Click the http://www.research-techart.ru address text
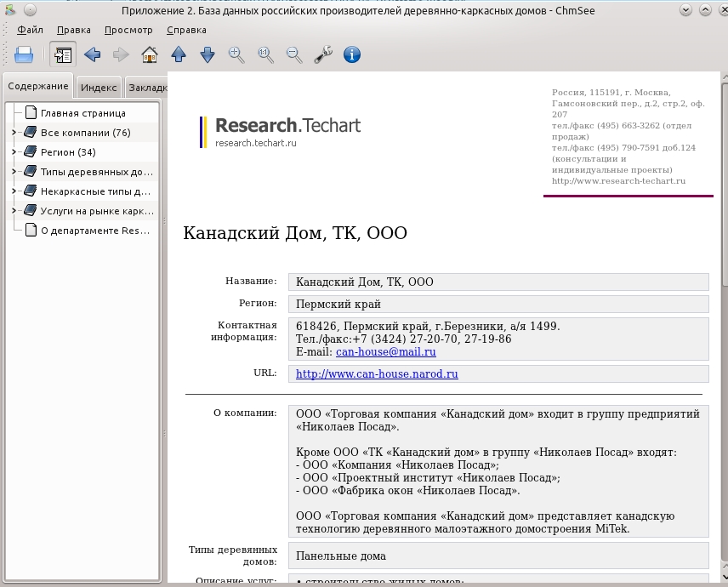Image resolution: width=728 pixels, height=587 pixels. [x=618, y=181]
